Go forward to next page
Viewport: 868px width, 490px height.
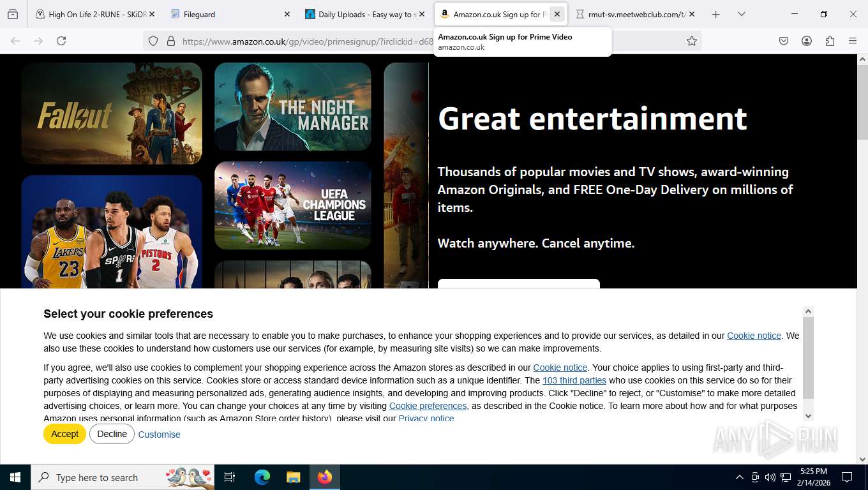coord(38,41)
